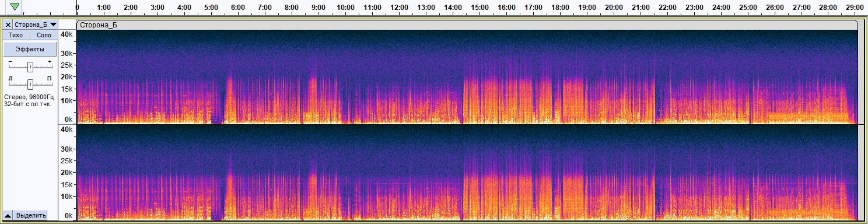Click the 29:00 mark on timeline ruler

coord(856,7)
